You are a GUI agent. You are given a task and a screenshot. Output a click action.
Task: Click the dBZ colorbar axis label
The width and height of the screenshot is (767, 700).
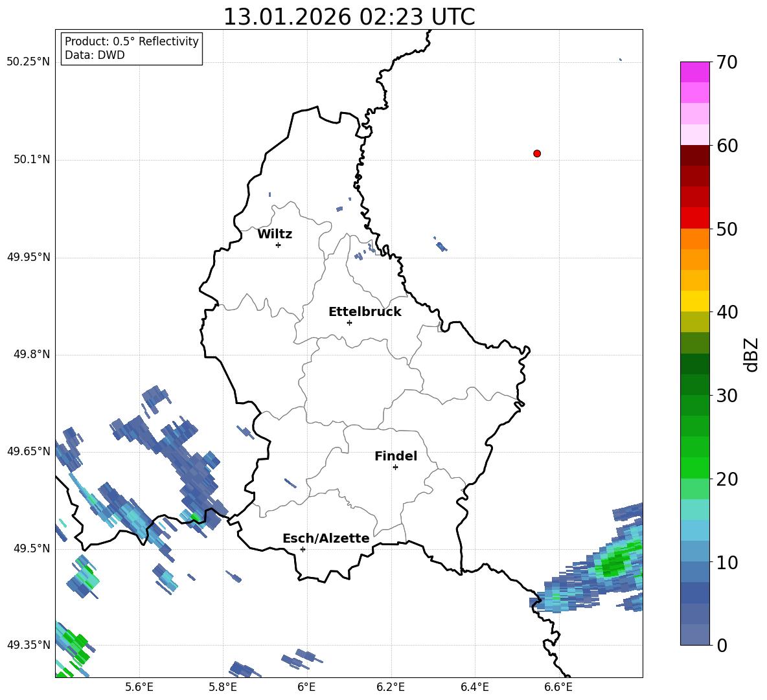click(751, 354)
